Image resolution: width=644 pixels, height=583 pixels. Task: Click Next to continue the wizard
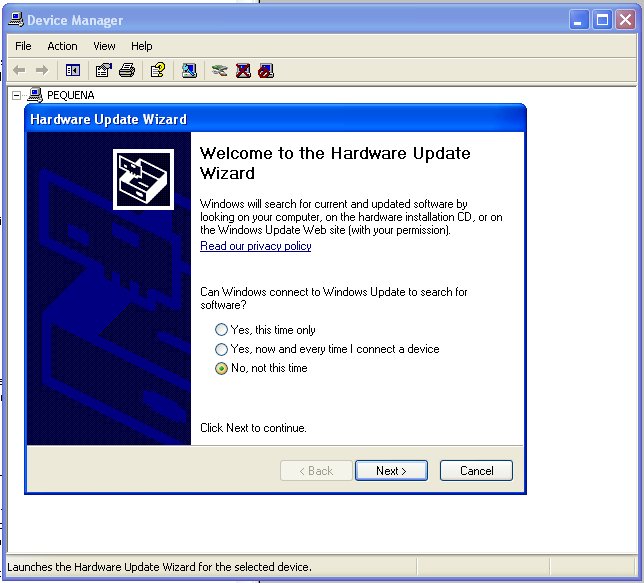click(391, 470)
